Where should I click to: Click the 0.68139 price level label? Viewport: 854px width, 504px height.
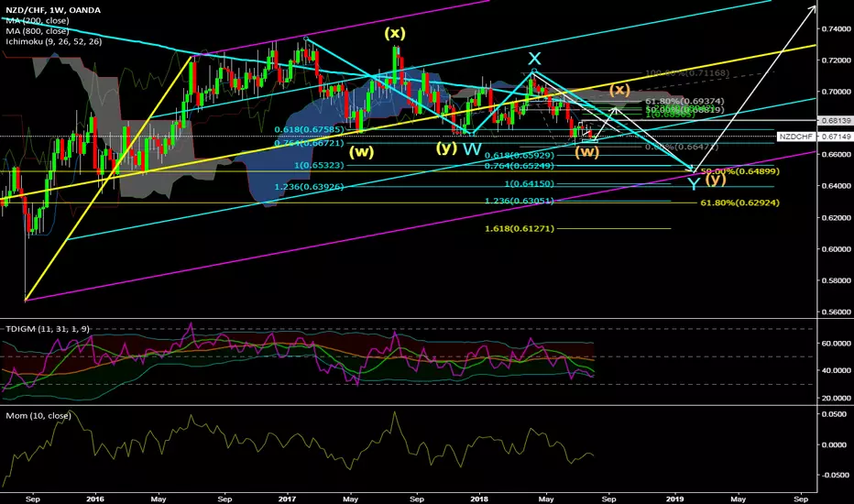[x=835, y=120]
